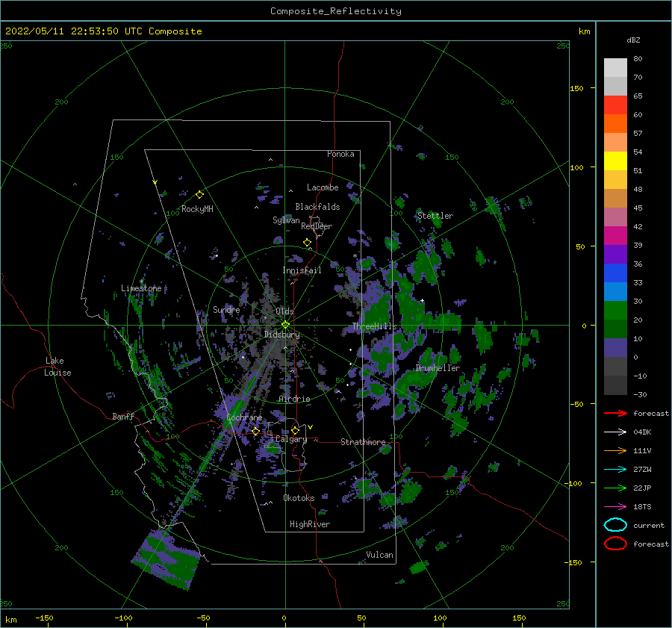Click the white 04DK arrow icon
This screenshot has width=672, height=628.
coord(615,432)
